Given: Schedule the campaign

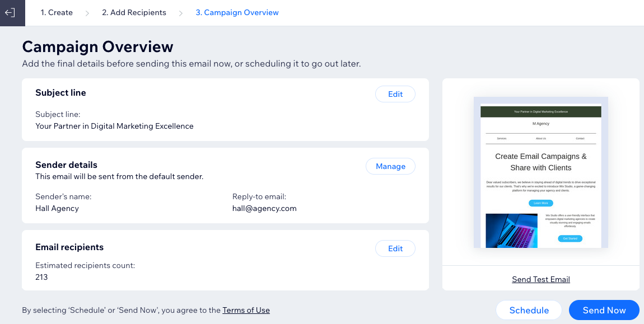Looking at the screenshot, I should click(529, 310).
